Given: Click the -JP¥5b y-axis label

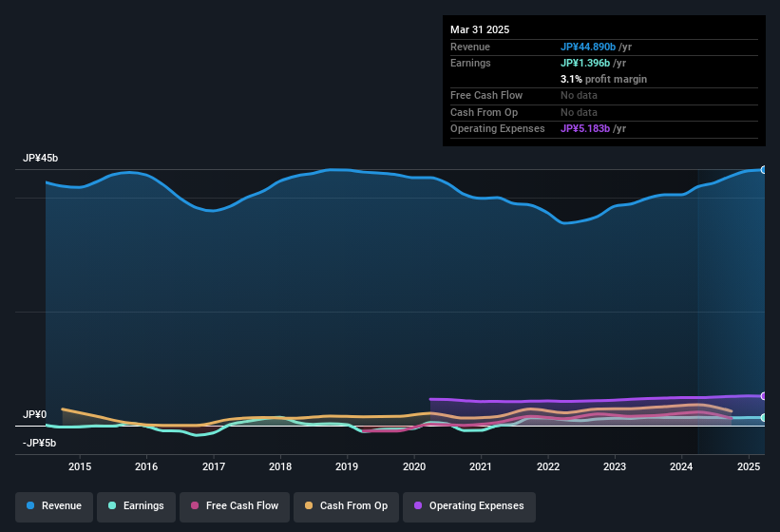Looking at the screenshot, I should [x=39, y=443].
